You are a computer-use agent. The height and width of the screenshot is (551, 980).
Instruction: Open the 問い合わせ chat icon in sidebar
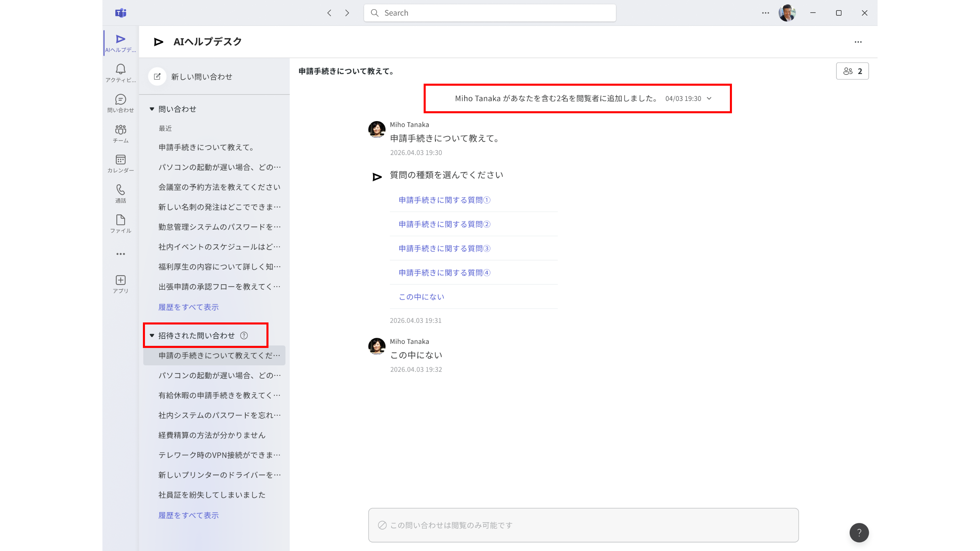click(120, 103)
